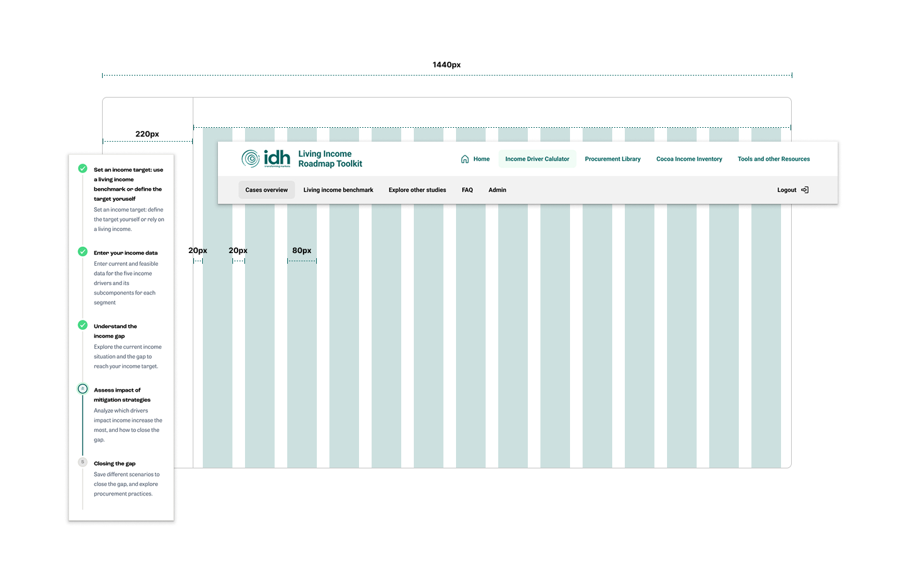
Task: Select step heading Enter your income data
Action: 126,253
